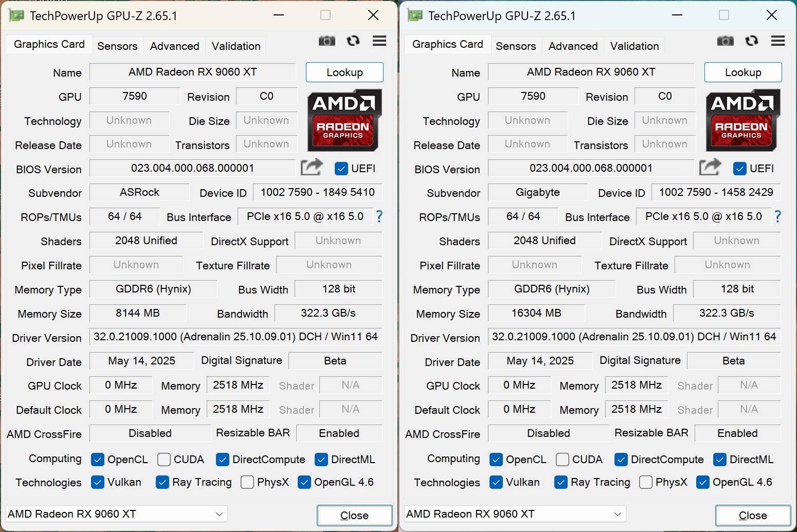Click Memory Type field in Gigabyte window
The width and height of the screenshot is (797, 532).
[552, 289]
